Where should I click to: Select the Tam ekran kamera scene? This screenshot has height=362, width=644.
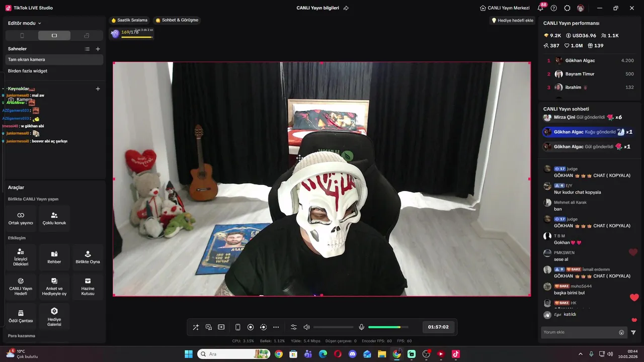pyautogui.click(x=54, y=59)
